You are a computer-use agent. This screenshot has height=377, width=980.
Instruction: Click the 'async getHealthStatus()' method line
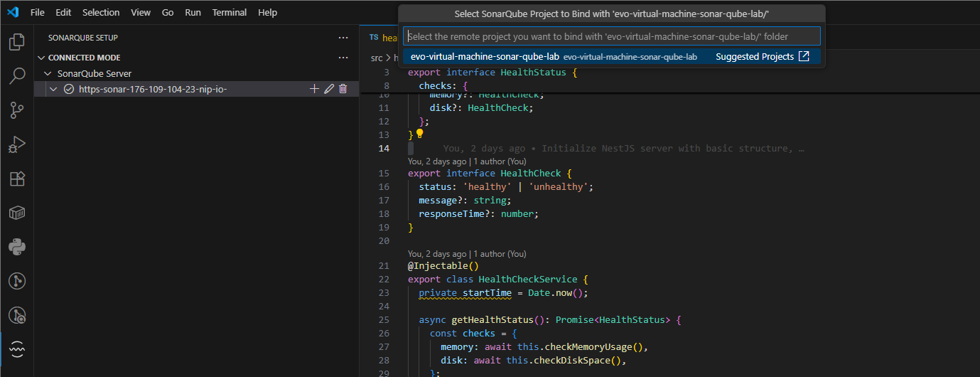[550, 319]
